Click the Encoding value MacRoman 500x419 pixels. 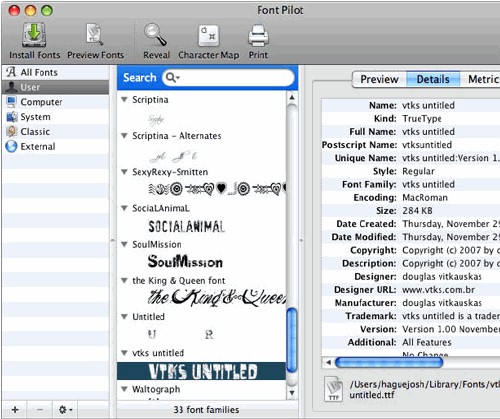[425, 198]
